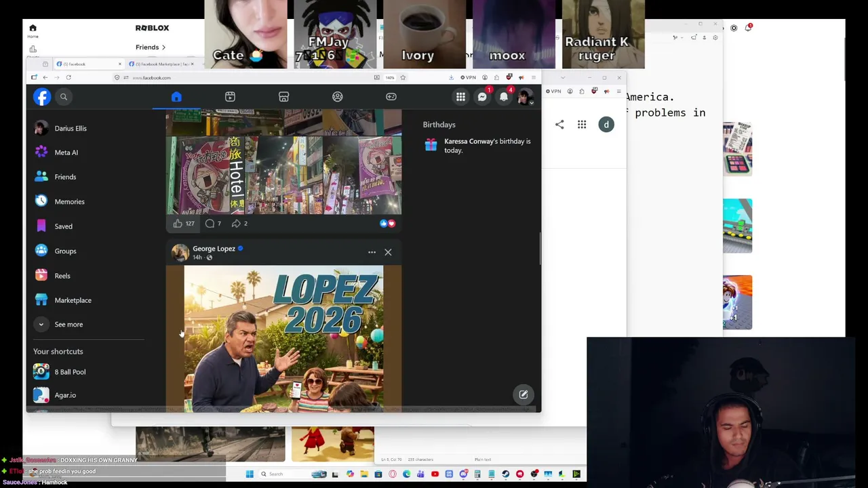Open the Roblox Robux hexagon icon
868x488 pixels.
(x=734, y=28)
